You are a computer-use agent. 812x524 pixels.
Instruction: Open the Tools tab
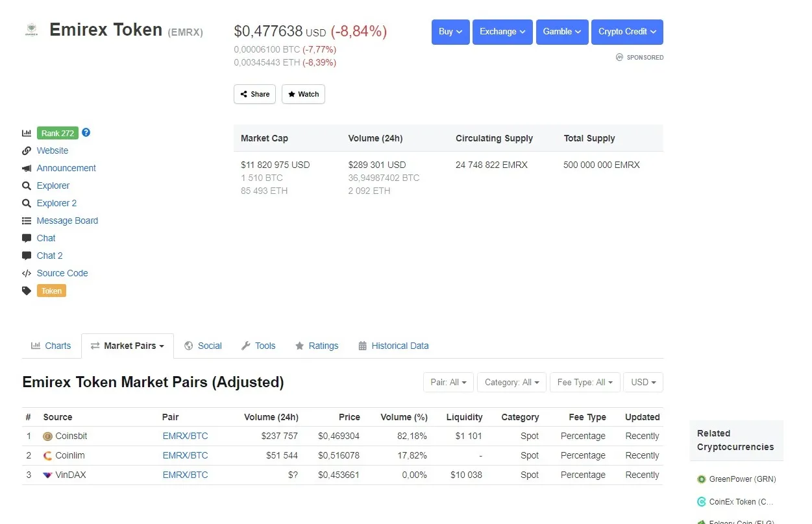tap(258, 346)
